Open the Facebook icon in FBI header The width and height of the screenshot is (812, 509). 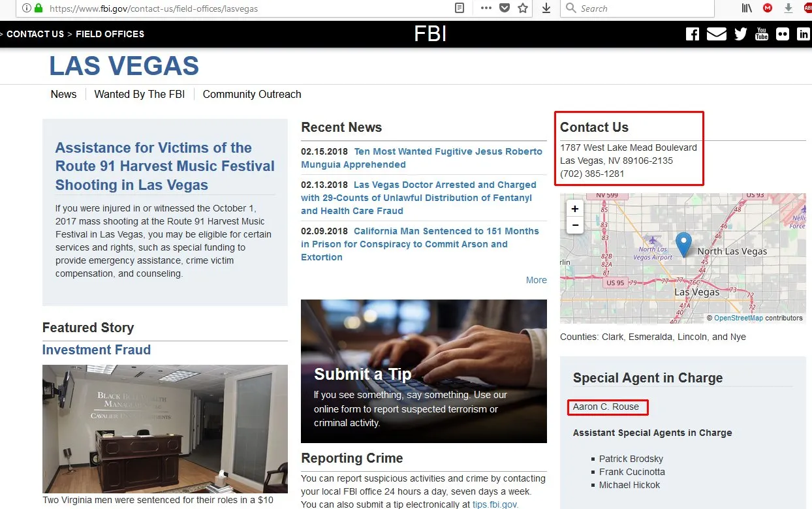tap(693, 34)
